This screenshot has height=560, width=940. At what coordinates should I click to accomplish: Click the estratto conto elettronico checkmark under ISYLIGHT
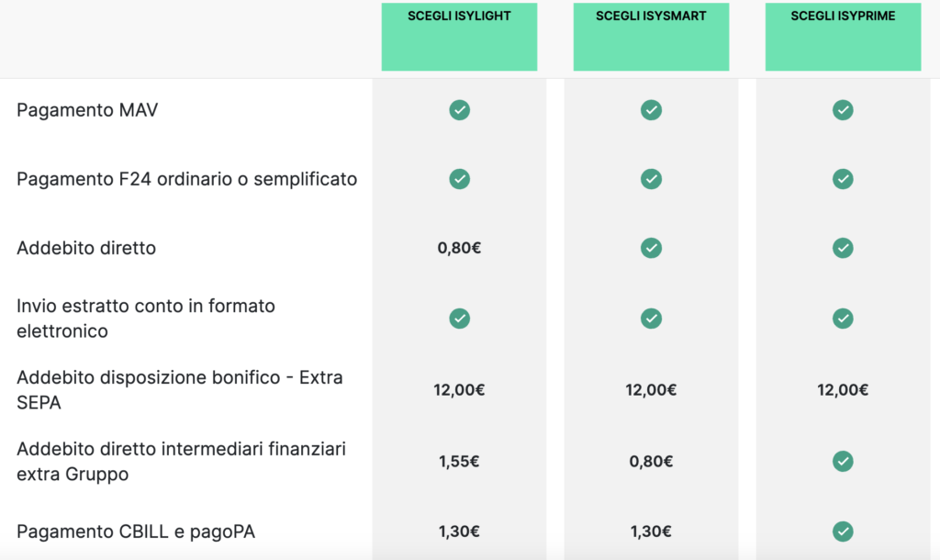click(459, 318)
